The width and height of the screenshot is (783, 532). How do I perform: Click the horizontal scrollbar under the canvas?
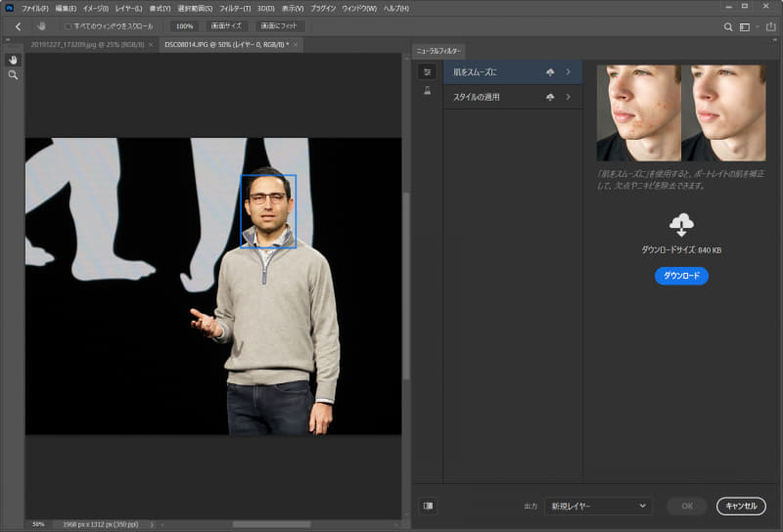tap(271, 524)
